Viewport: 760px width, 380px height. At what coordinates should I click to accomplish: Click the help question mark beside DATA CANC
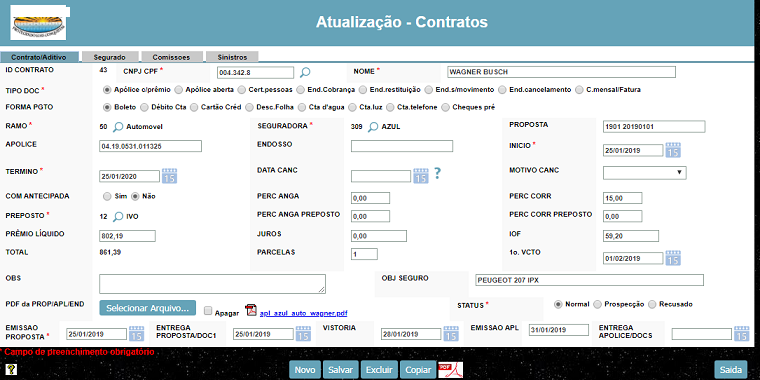pos(437,174)
